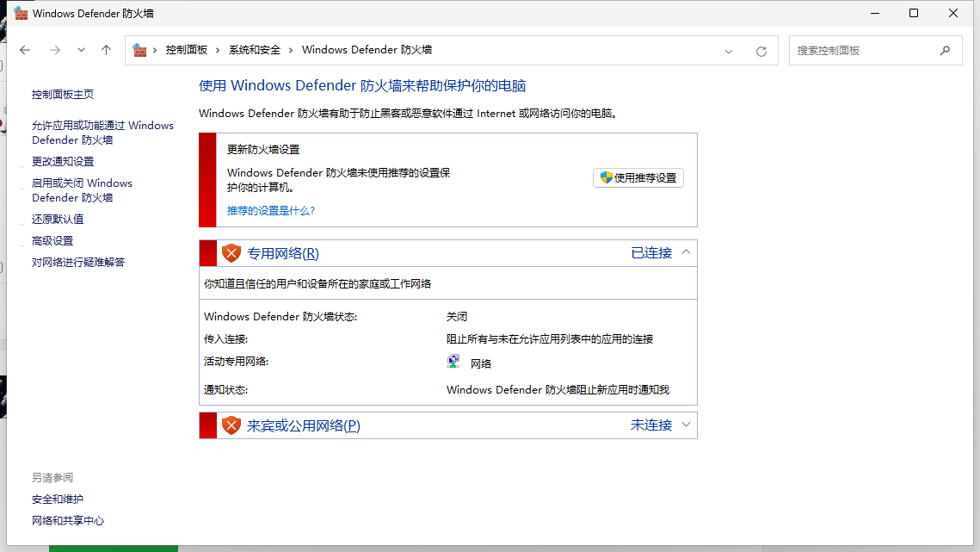Click the forward navigation arrow
The height and width of the screenshot is (552, 980).
(55, 50)
